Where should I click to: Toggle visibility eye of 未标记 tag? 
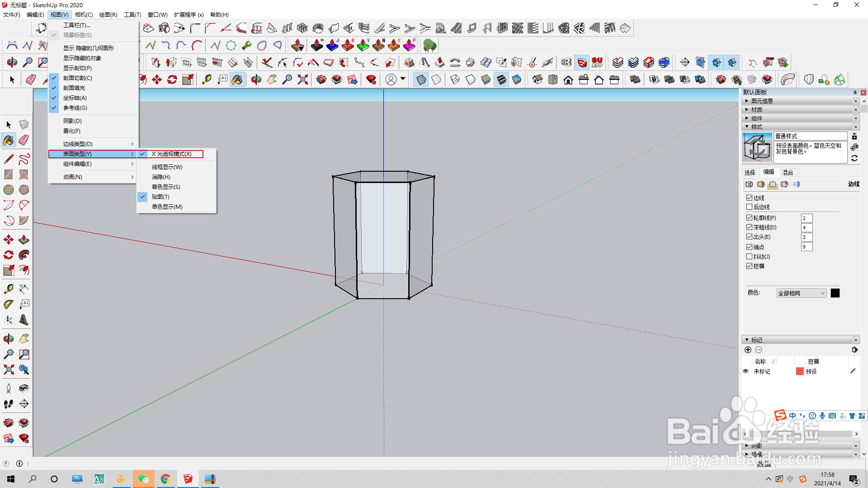tap(745, 371)
